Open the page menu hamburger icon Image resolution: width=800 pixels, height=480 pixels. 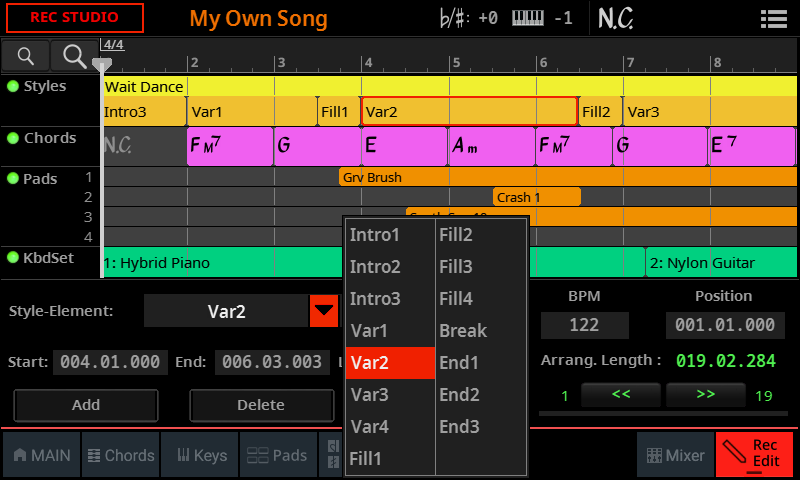(772, 18)
